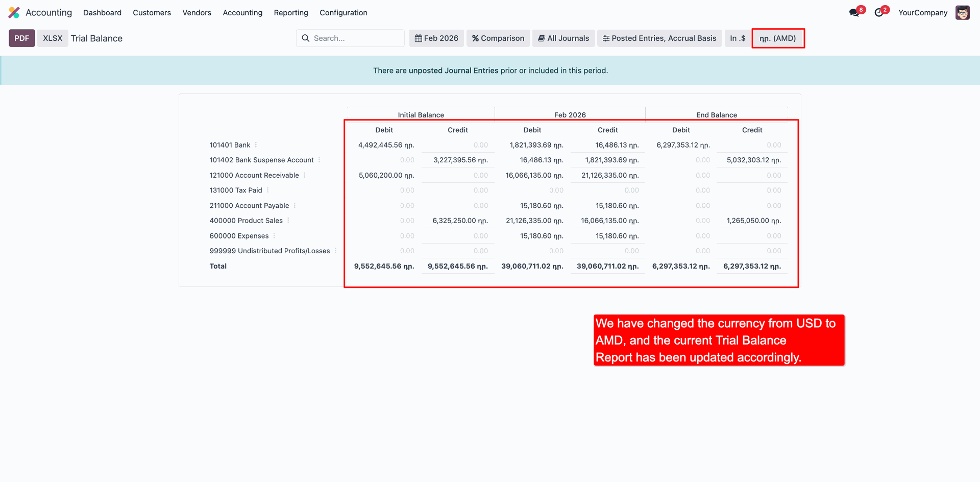980x482 pixels.
Task: Open the messages chat bubble icon
Action: (x=854, y=13)
